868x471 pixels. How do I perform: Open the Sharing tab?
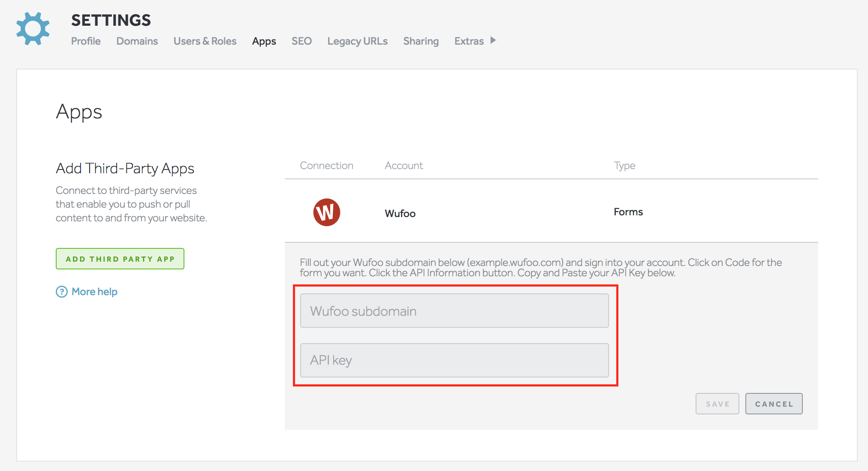point(421,41)
